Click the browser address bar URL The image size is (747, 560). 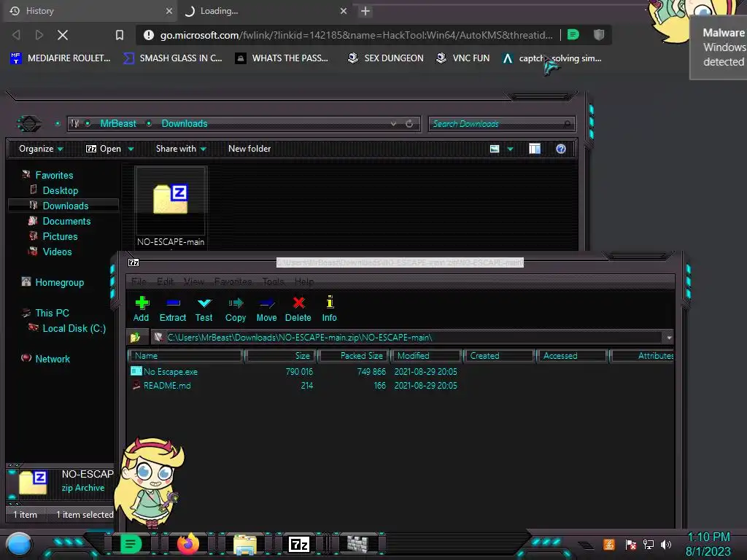pos(356,35)
